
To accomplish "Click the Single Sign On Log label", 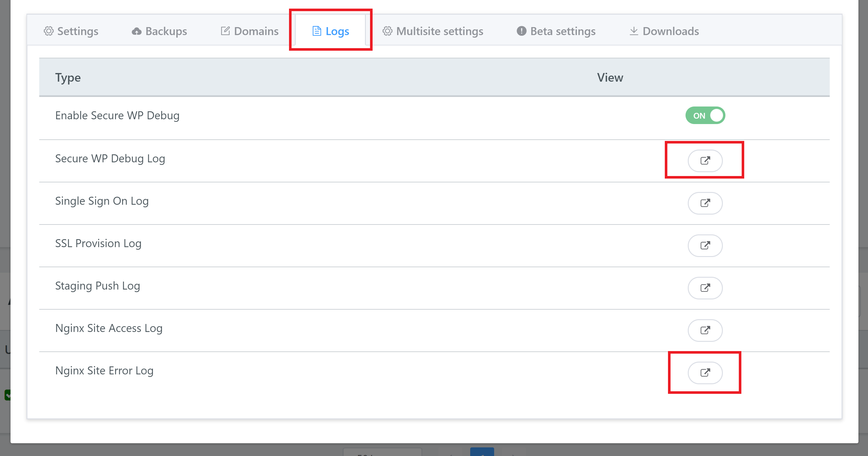I will [x=102, y=201].
